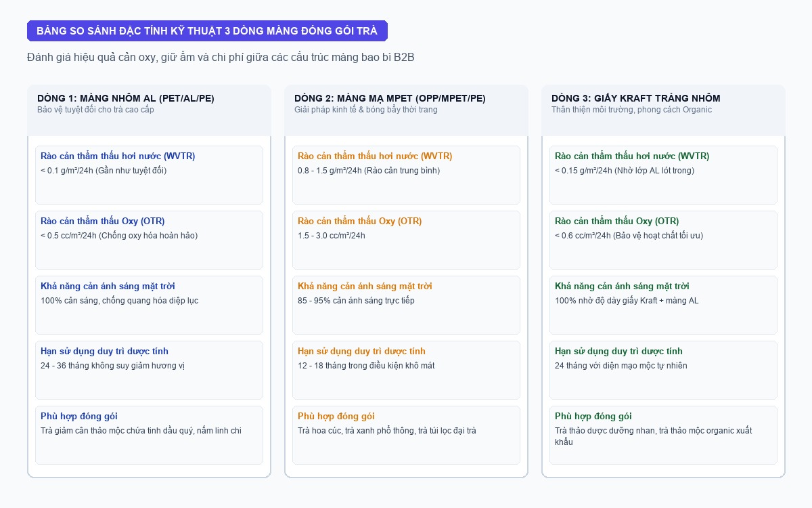Select the blue "Rào cản thẩm thấu Oxy (OTR)" label
This screenshot has height=508, width=812.
103,221
